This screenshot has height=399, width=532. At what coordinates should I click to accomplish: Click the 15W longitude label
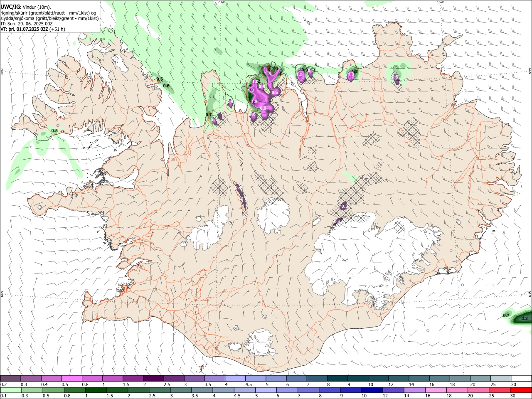point(441,2)
